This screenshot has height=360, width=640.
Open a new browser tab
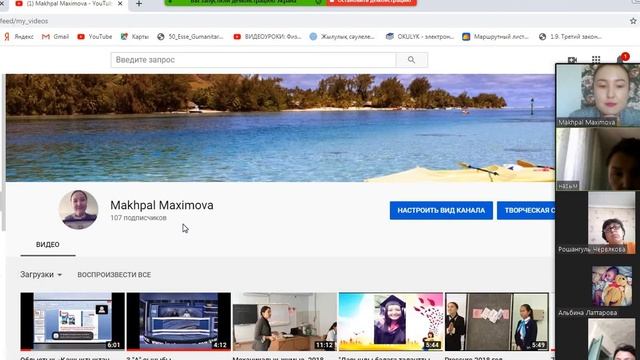[x=139, y=4]
